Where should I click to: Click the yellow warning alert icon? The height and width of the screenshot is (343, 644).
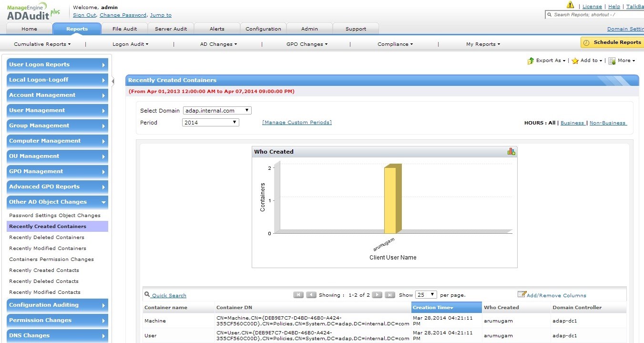point(570,5)
